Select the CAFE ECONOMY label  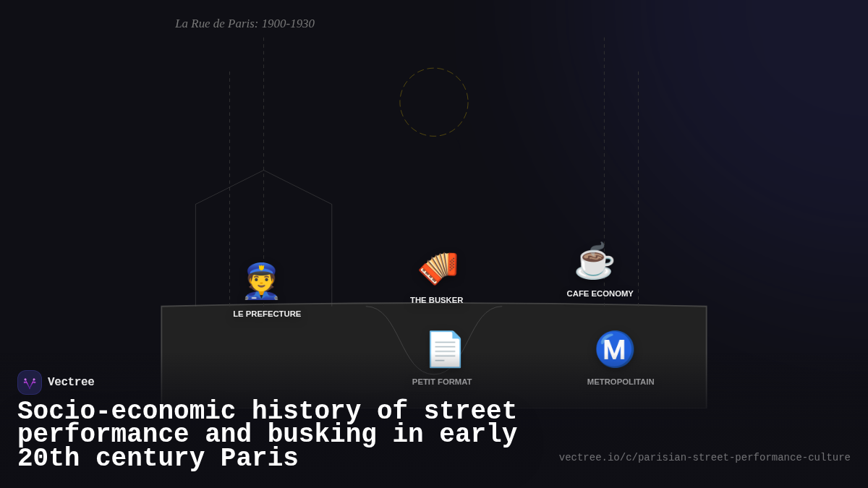[x=600, y=294]
